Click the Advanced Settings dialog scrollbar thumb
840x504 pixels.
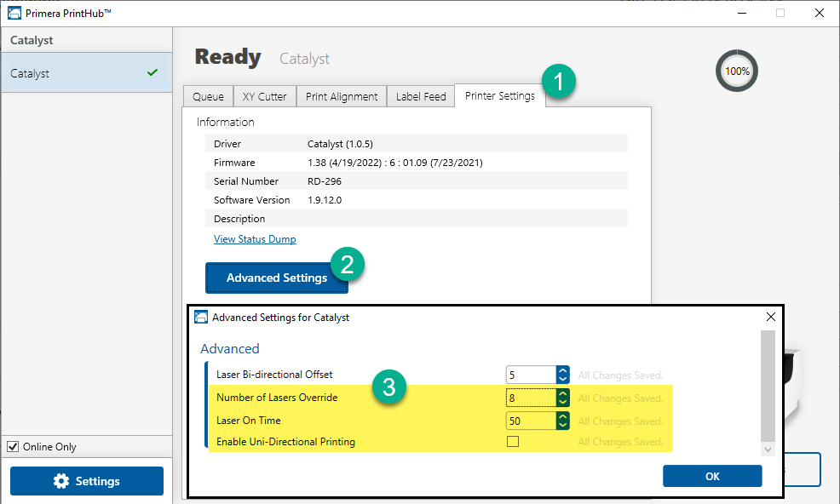[768, 386]
